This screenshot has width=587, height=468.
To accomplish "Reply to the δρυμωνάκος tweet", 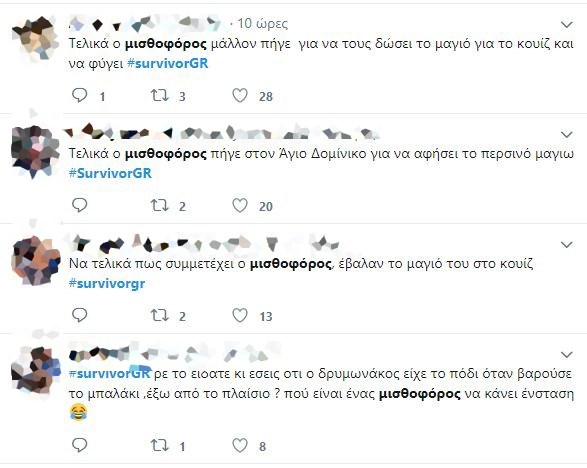I will pos(79,445).
